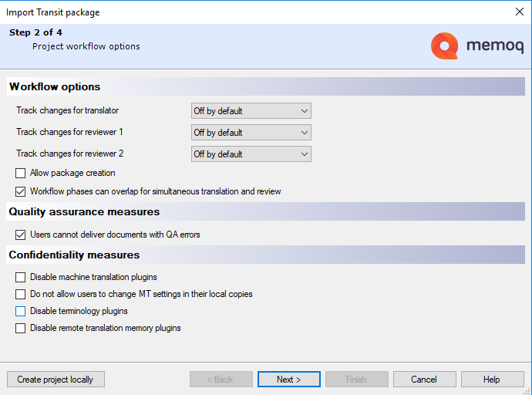Open Track changes for translator dropdown
The height and width of the screenshot is (395, 532).
(251, 111)
